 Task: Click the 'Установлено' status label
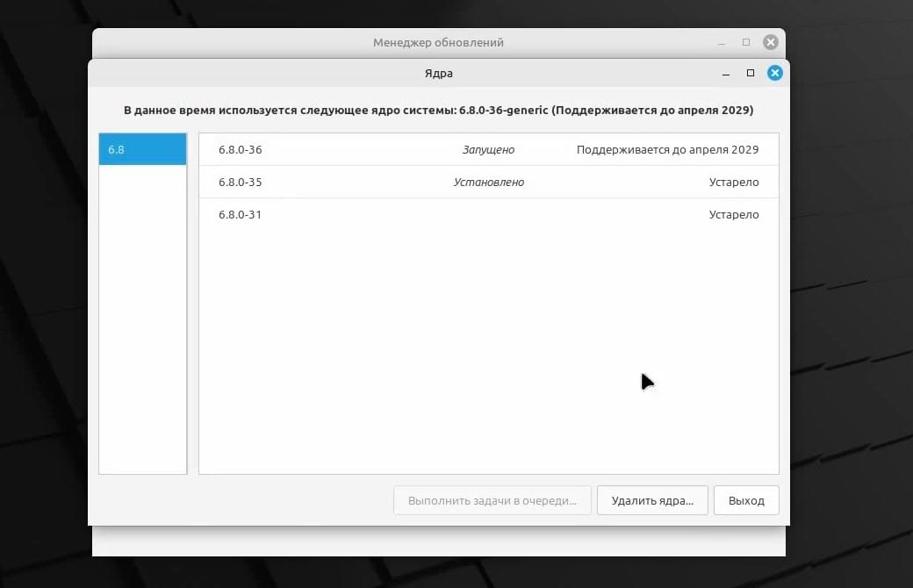click(488, 183)
